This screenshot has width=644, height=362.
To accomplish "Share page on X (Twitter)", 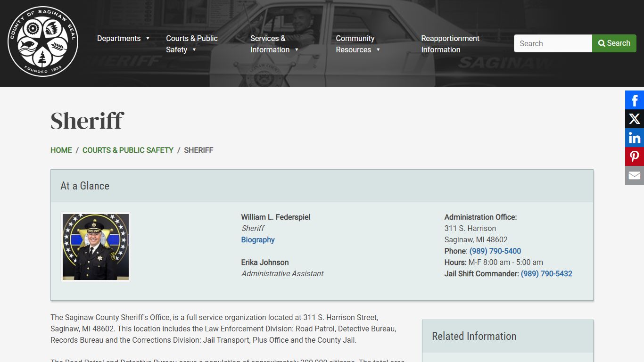I will point(634,119).
